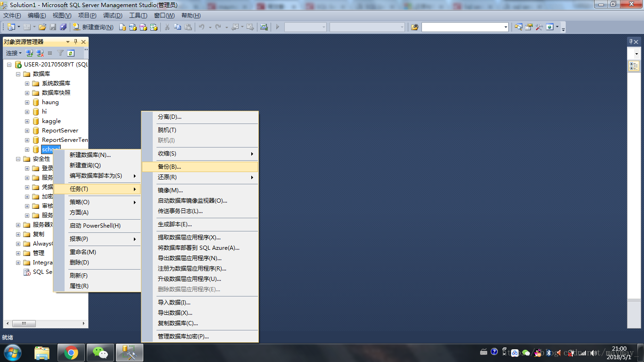Click the Filter funnel icon in Object Explorer
This screenshot has height=362, width=644.
[x=60, y=53]
